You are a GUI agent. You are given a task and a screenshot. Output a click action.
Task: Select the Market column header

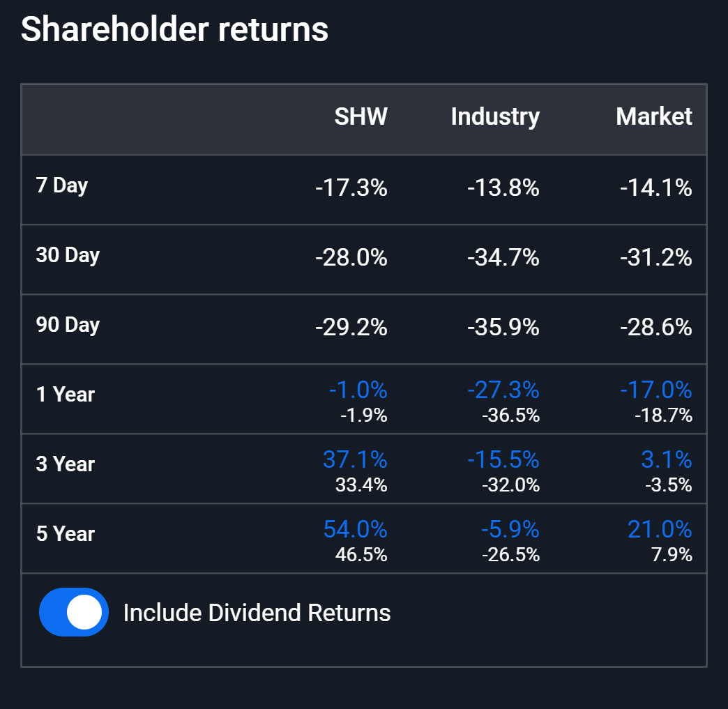653,116
